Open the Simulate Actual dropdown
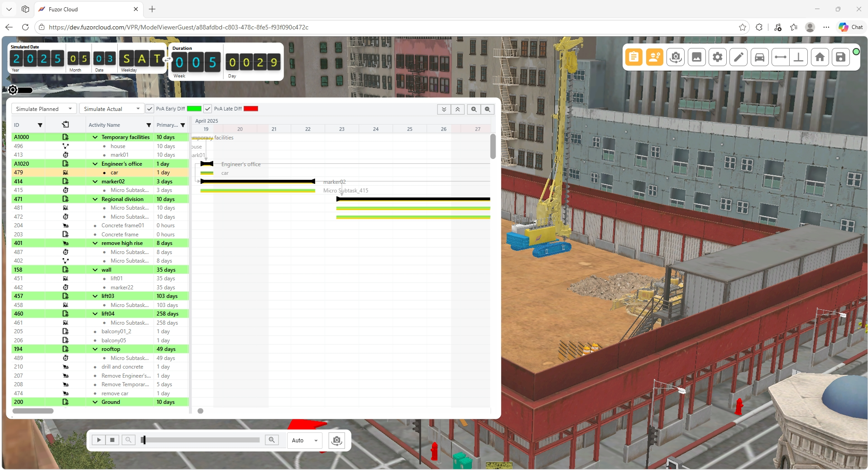 (111, 109)
